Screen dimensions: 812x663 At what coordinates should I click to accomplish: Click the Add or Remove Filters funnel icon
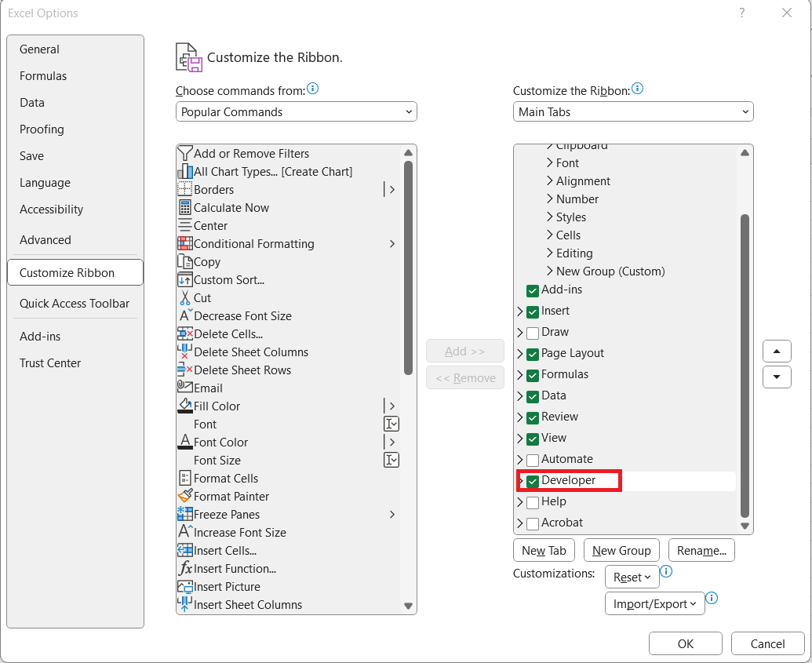click(185, 153)
